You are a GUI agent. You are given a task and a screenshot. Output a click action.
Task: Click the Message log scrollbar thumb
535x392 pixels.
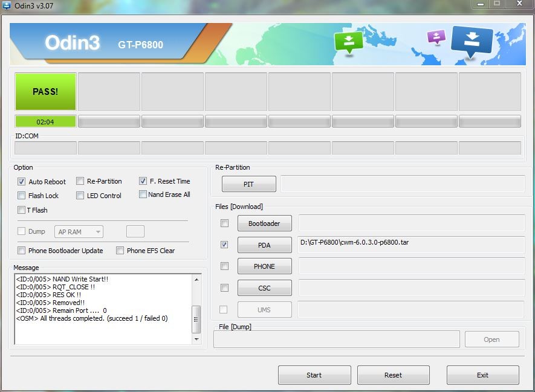point(196,320)
